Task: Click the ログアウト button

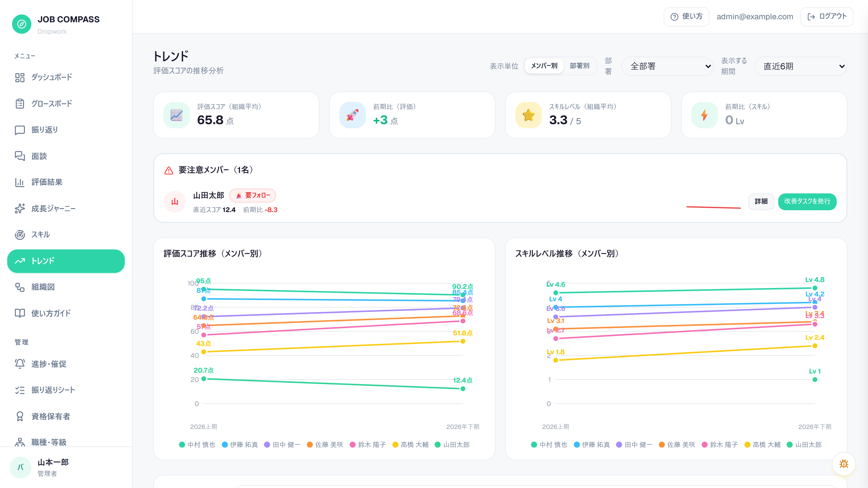Action: click(827, 17)
